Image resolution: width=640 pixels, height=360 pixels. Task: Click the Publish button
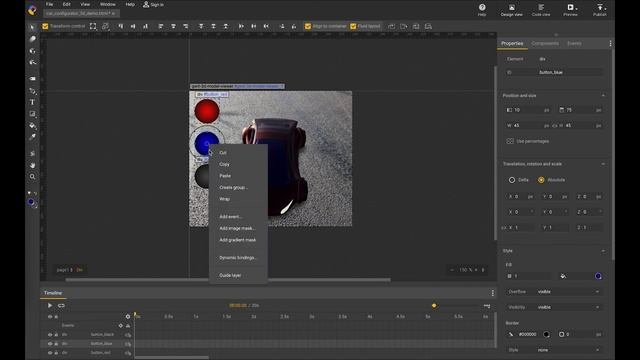click(x=600, y=9)
